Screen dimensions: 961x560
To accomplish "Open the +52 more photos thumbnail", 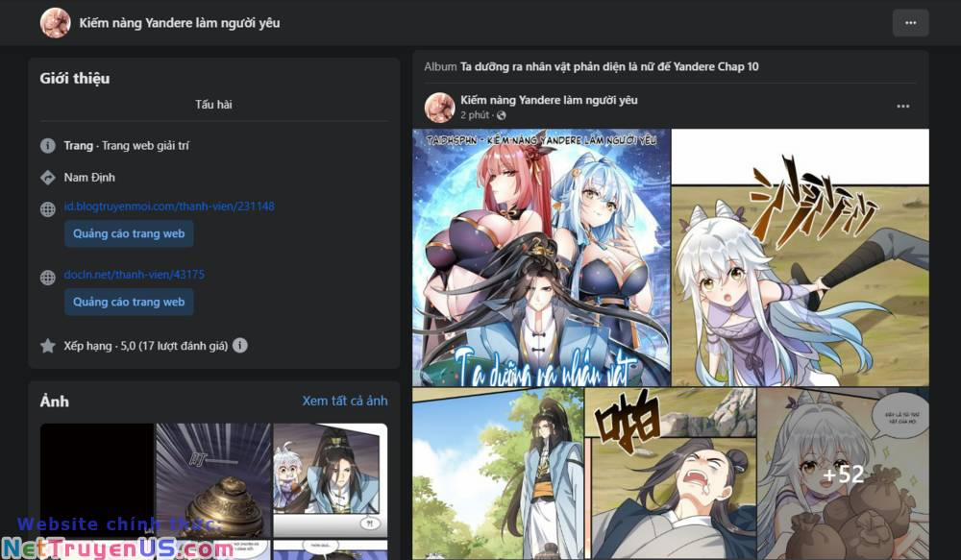I will [x=844, y=474].
